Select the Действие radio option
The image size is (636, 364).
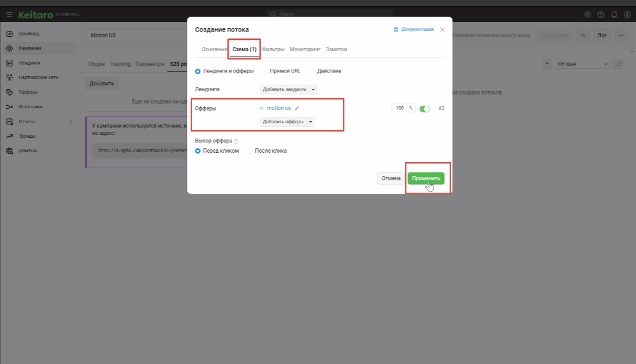[x=312, y=71]
